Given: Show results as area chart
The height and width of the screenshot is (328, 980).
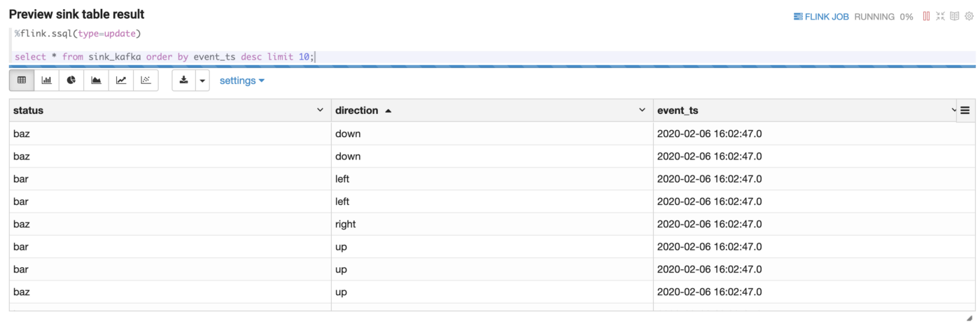Looking at the screenshot, I should pos(96,80).
